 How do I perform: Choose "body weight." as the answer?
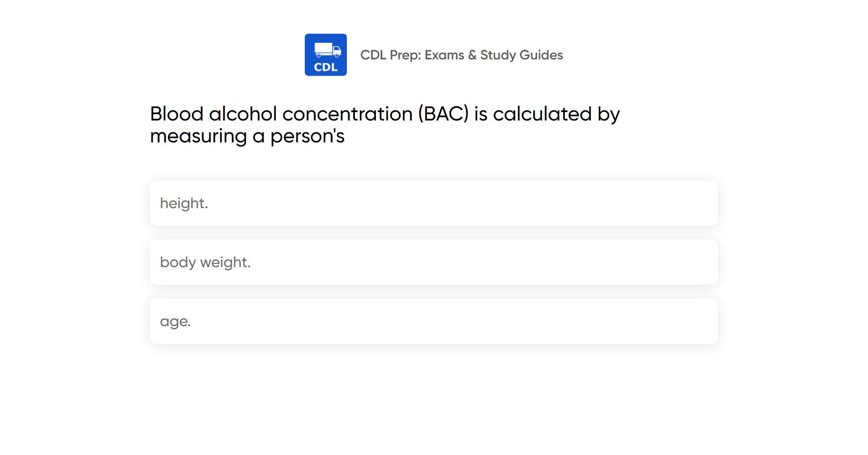tap(434, 262)
